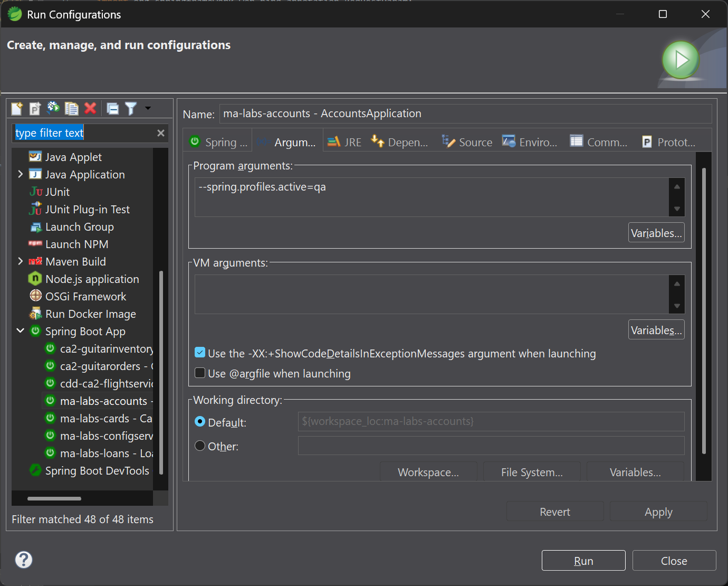Switch to the Spring Boot tab

click(218, 142)
